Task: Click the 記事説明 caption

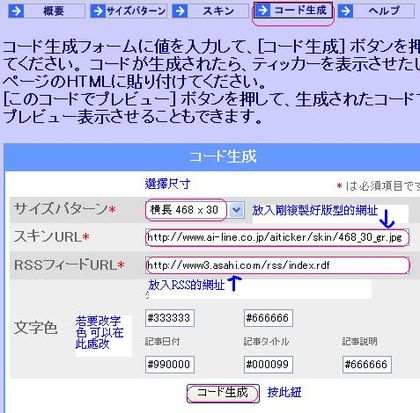Action: (359, 341)
